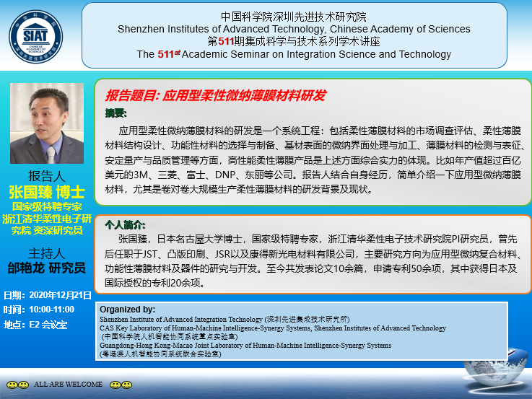The height and width of the screenshot is (399, 532).
Task: Click the 个人简介 heading
Action: (125, 224)
